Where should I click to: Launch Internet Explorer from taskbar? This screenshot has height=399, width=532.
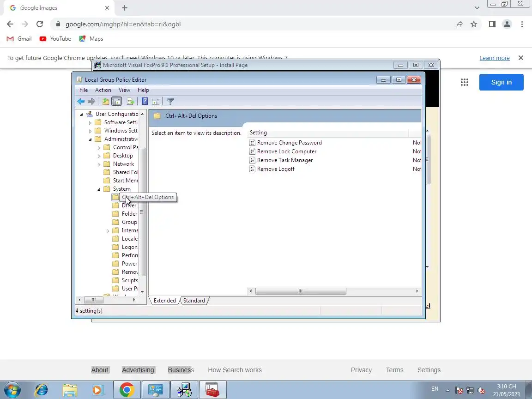point(42,390)
